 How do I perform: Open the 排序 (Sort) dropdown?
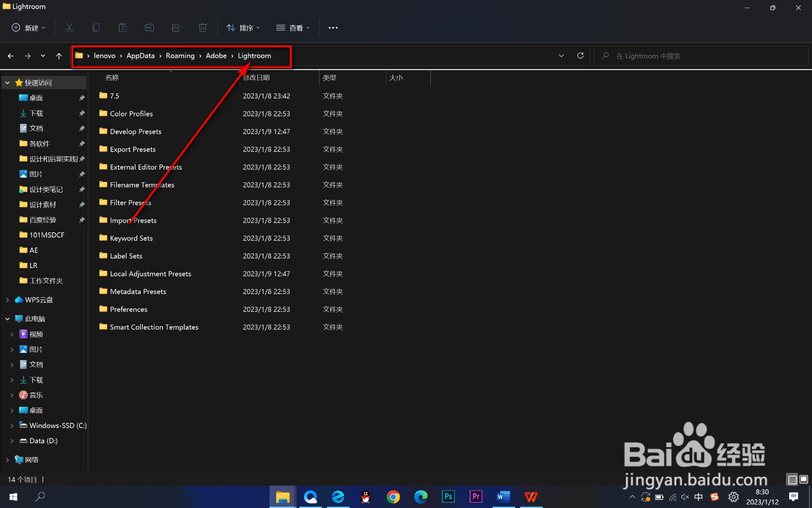pyautogui.click(x=243, y=28)
